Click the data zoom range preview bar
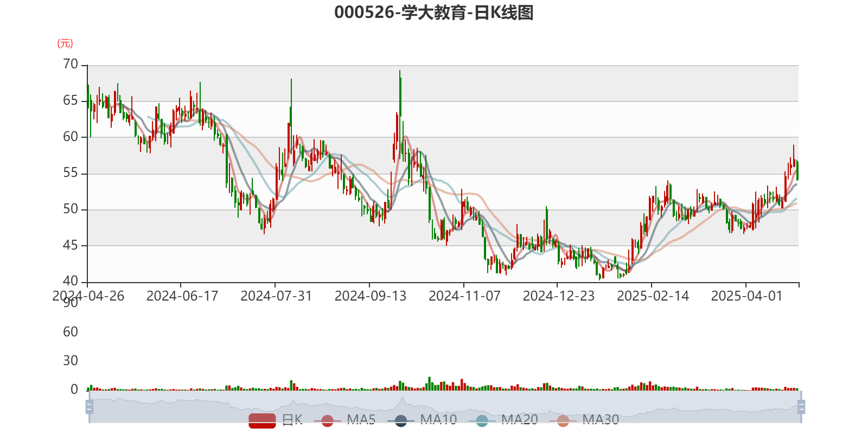The width and height of the screenshot is (868, 434). point(445,407)
